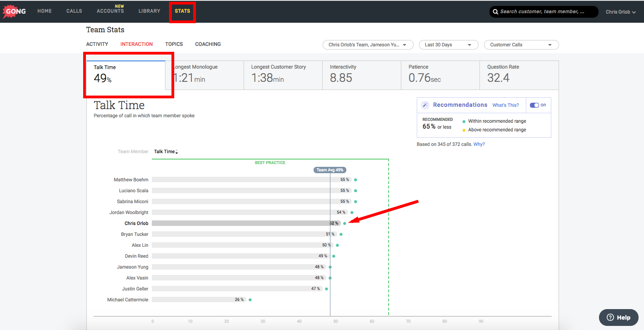The width and height of the screenshot is (644, 330).
Task: Select the Question Rate metric card
Action: coord(519,75)
